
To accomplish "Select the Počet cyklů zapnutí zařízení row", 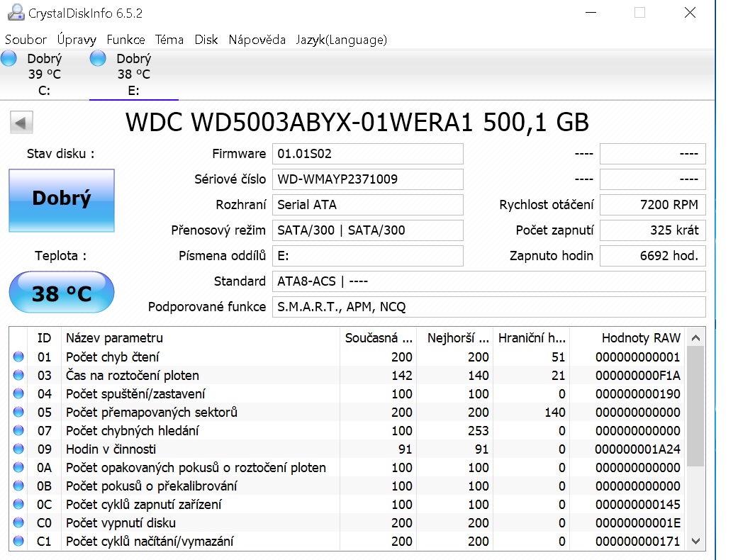I will coord(347,504).
